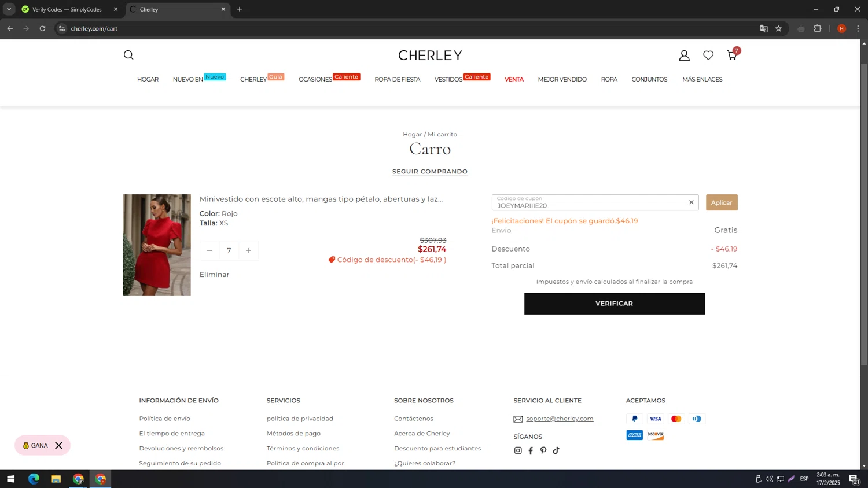This screenshot has height=488, width=868.
Task: Open the notification center icon
Action: coord(854,479)
